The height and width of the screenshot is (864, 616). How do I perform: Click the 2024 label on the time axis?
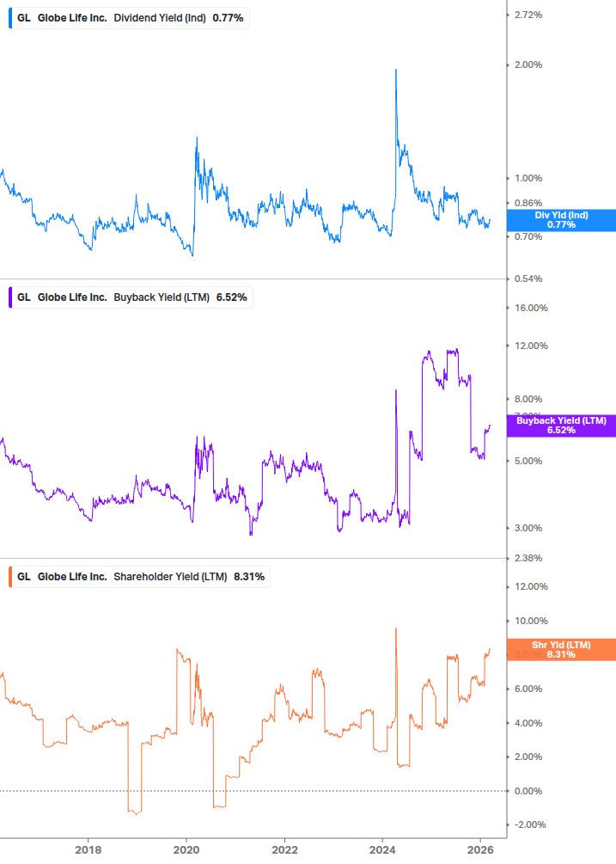tap(382, 850)
